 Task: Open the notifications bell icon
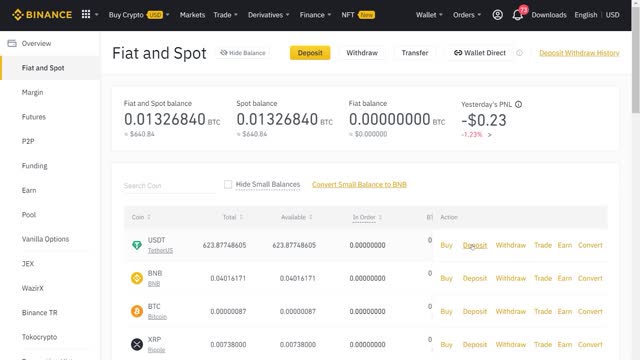pos(517,15)
